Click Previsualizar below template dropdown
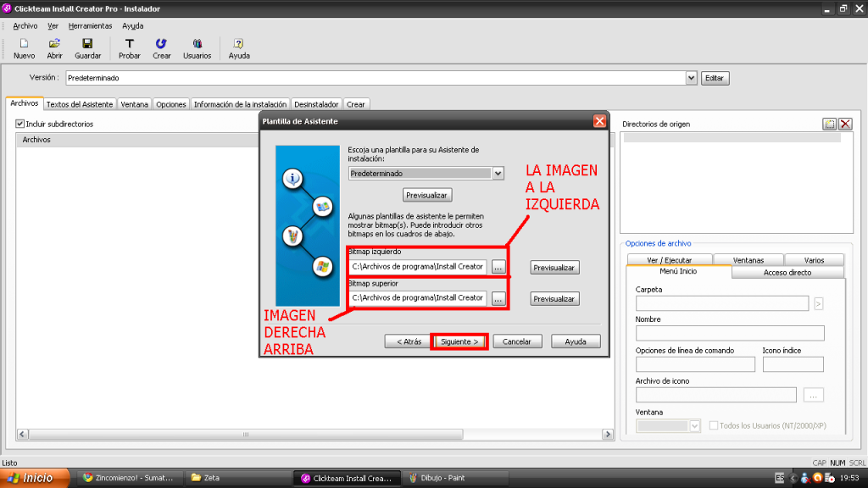The width and height of the screenshot is (868, 488). [x=427, y=196]
